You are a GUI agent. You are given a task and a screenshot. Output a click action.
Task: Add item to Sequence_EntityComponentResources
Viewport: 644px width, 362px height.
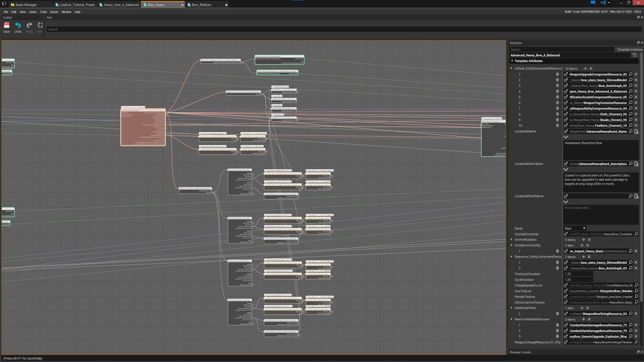(x=584, y=257)
